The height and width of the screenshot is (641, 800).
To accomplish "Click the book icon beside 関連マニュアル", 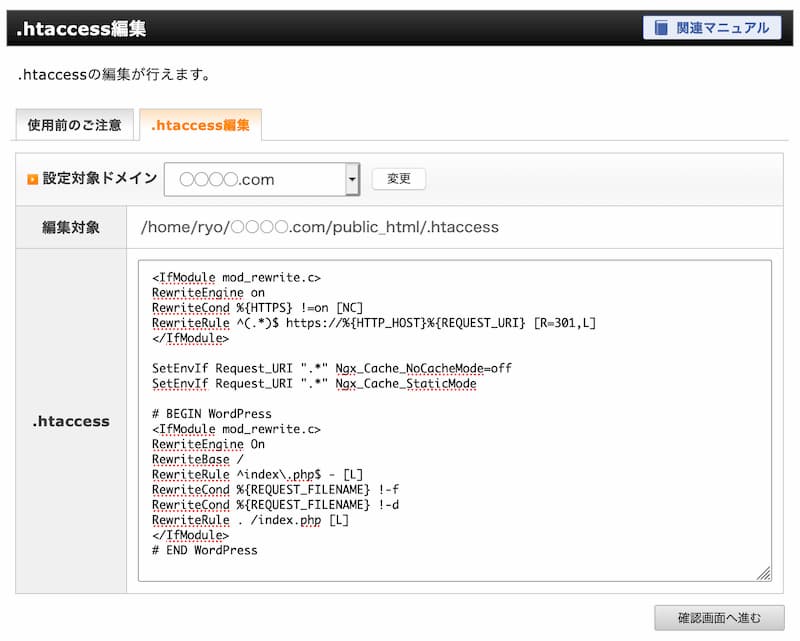I will 661,28.
